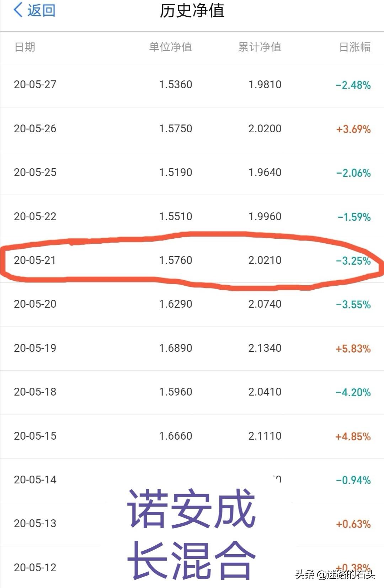
Task: Click unit net value 1.6660
Action: point(175,436)
